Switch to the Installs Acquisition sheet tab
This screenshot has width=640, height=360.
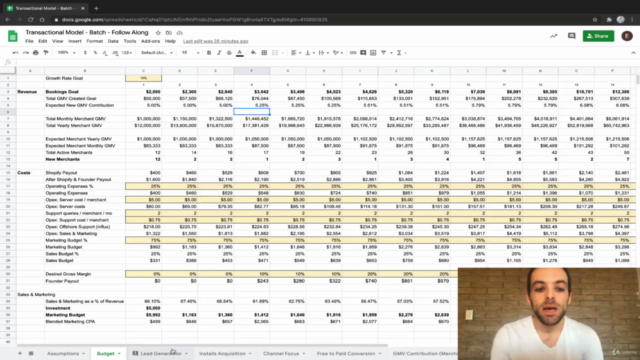click(x=222, y=353)
